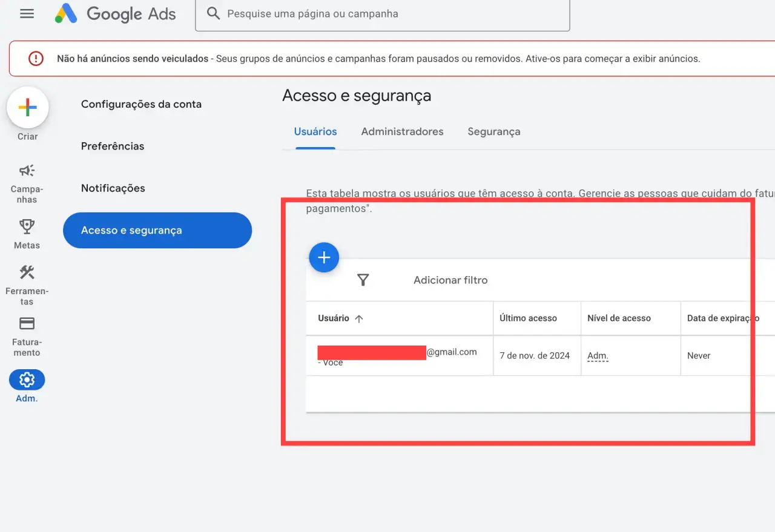Toggle the Usuário column sort arrow

tap(360, 318)
